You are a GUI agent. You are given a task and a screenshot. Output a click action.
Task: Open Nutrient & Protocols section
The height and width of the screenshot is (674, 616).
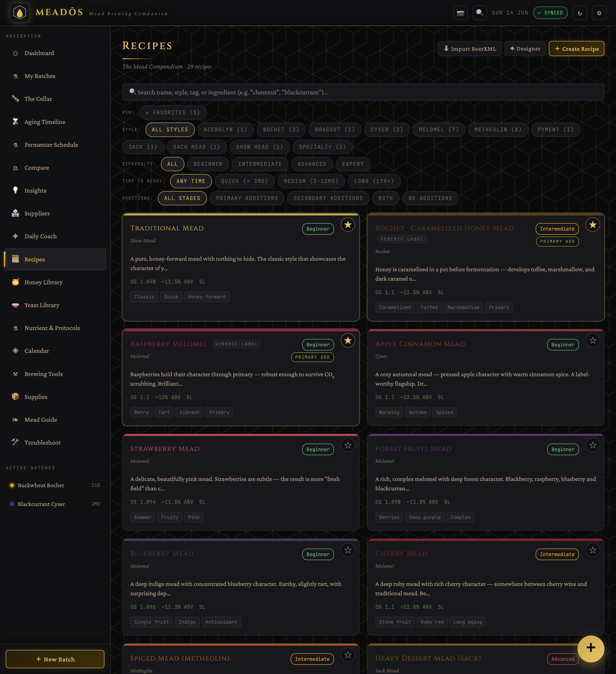55,328
